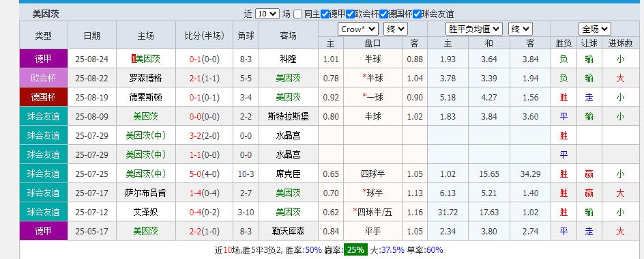This screenshot has width=644, height=259.
Task: Uncheck the 球会友谊 filter checkbox
Action: pyautogui.click(x=418, y=14)
